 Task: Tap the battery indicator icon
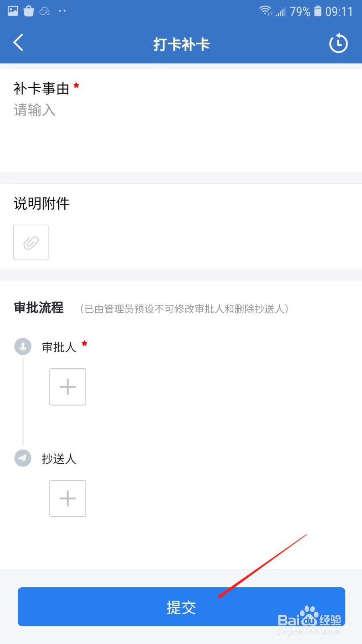318,11
